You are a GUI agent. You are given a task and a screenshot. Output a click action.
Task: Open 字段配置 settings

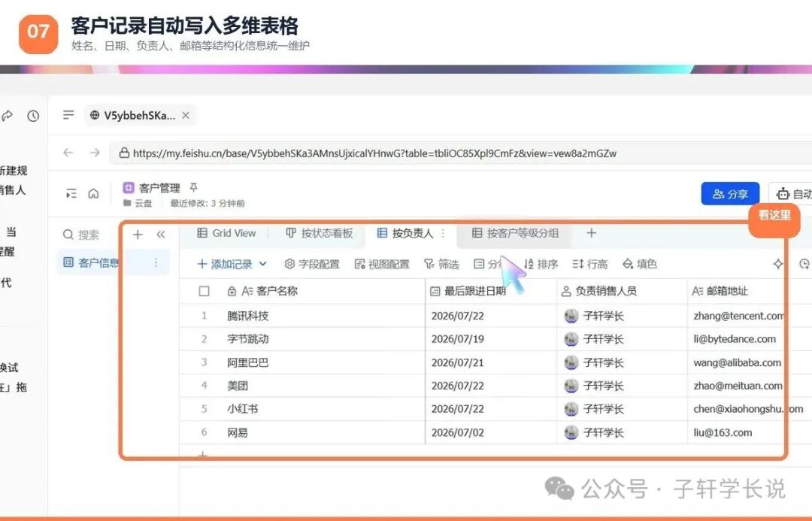pyautogui.click(x=312, y=264)
